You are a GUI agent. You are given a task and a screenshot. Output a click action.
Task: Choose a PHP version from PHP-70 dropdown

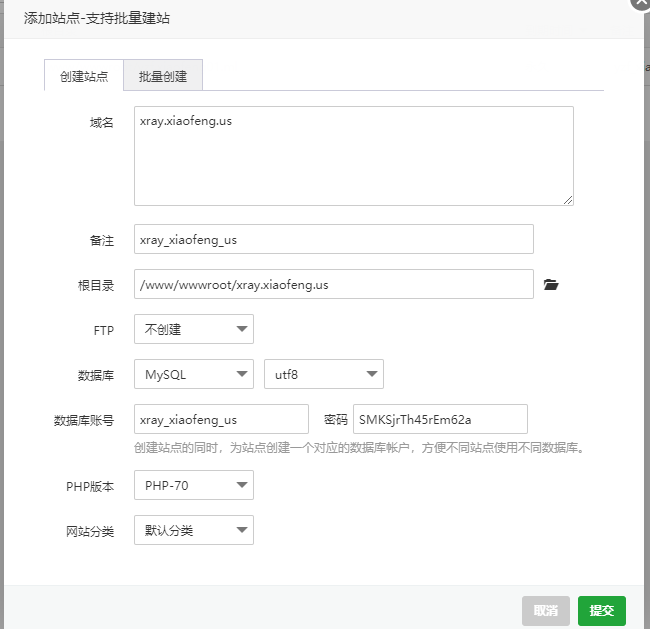coord(194,485)
